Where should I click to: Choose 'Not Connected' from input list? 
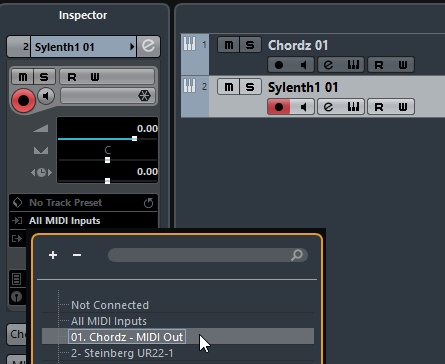tap(110, 305)
